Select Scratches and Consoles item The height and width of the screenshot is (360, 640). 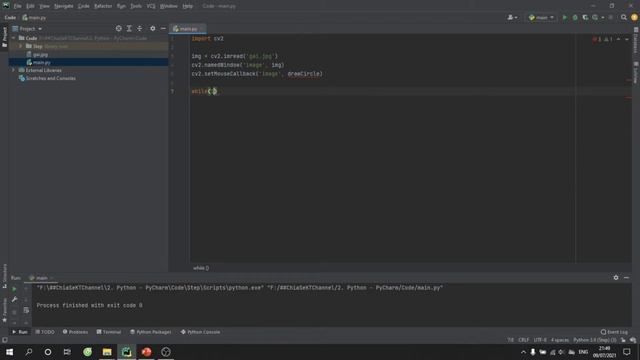[51, 78]
